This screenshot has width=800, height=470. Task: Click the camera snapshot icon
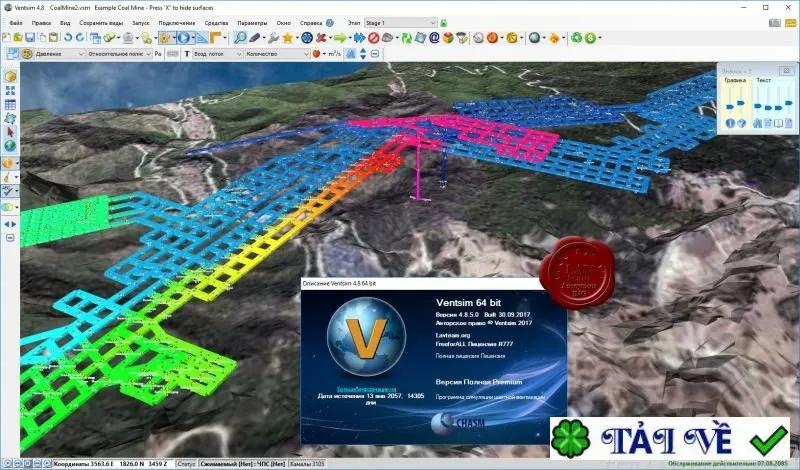[775, 23]
